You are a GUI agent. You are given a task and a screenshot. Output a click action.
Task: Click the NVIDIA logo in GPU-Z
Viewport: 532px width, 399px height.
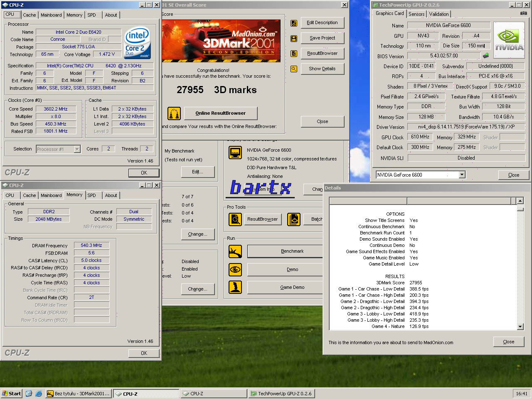510,40
